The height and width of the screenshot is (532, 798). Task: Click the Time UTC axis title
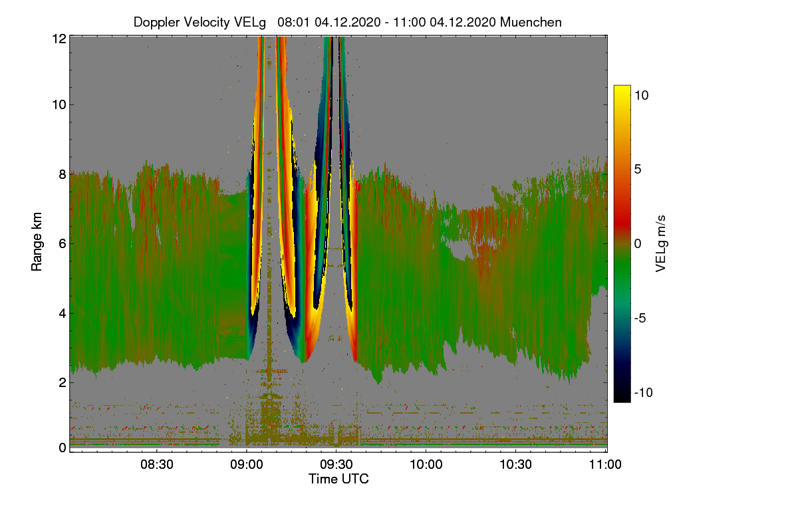coord(338,479)
